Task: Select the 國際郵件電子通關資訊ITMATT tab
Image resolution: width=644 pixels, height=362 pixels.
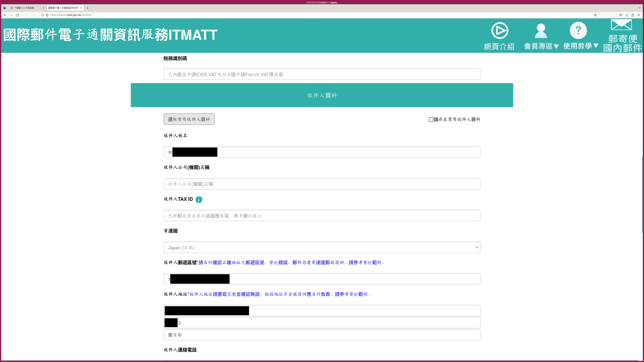Action: 63,8
